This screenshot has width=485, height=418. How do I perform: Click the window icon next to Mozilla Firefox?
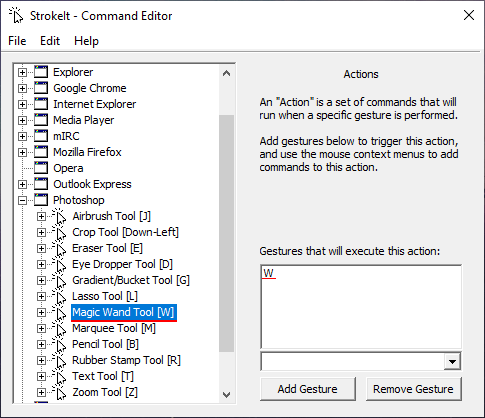(41, 152)
